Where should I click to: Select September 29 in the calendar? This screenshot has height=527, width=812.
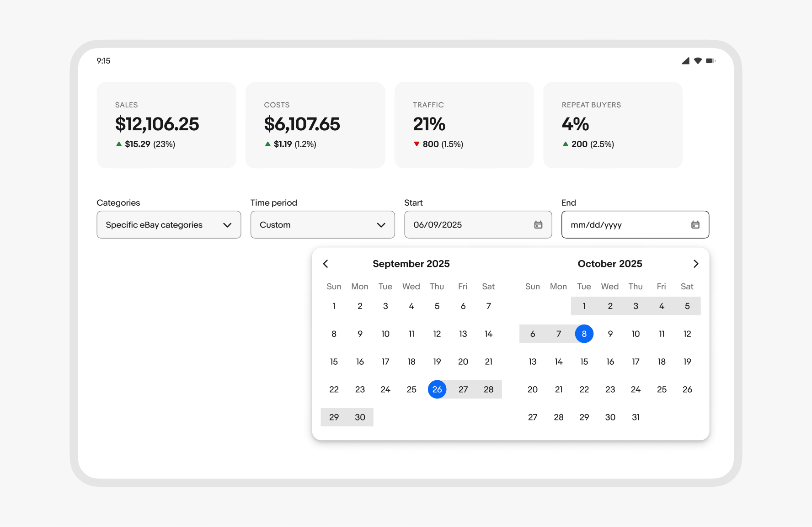coord(334,417)
